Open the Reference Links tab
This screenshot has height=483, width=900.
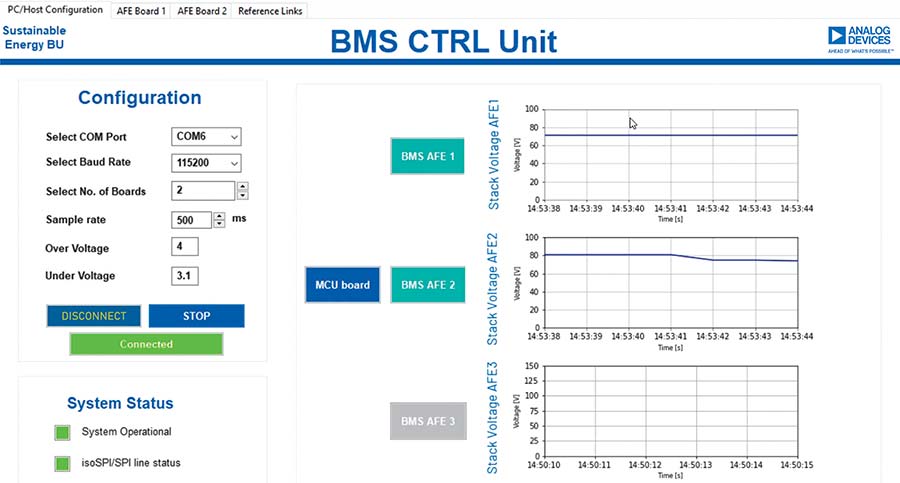(270, 11)
